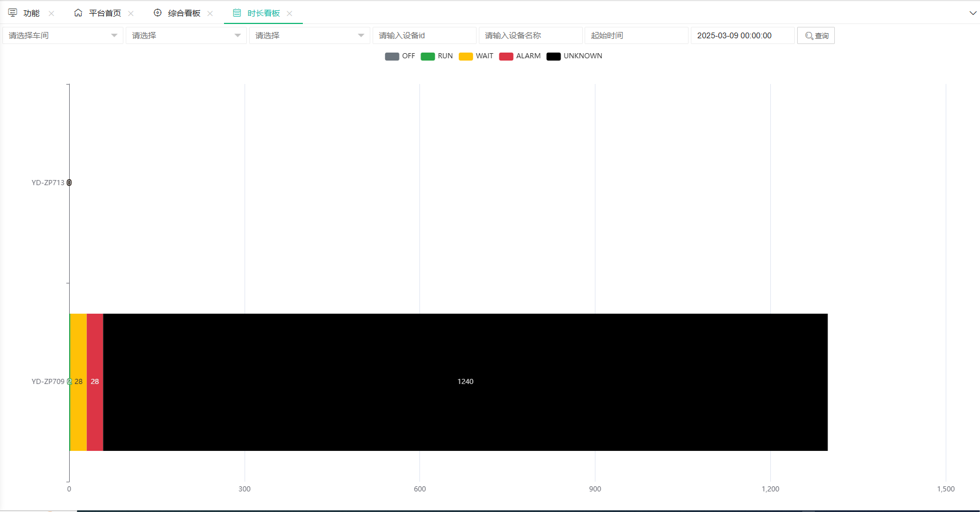Screen dimensions: 980x512
Task: Click the 2025-03-09 00:00:00 date field
Action: coord(743,35)
